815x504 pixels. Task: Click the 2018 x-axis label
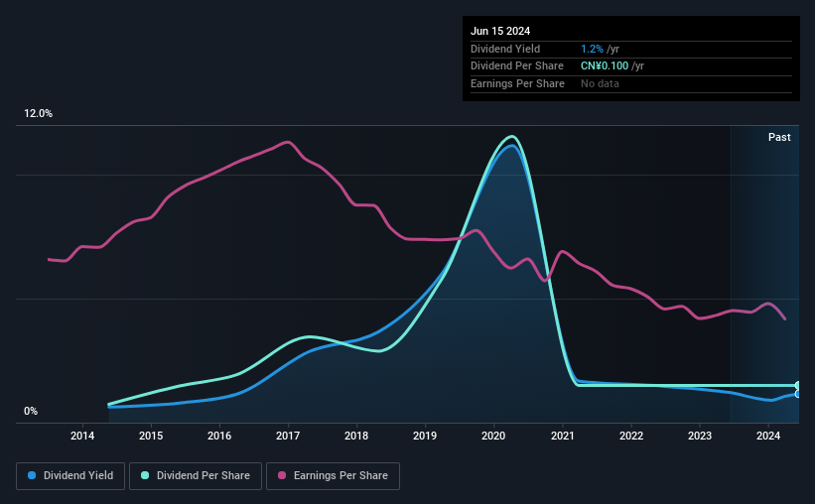(x=356, y=436)
